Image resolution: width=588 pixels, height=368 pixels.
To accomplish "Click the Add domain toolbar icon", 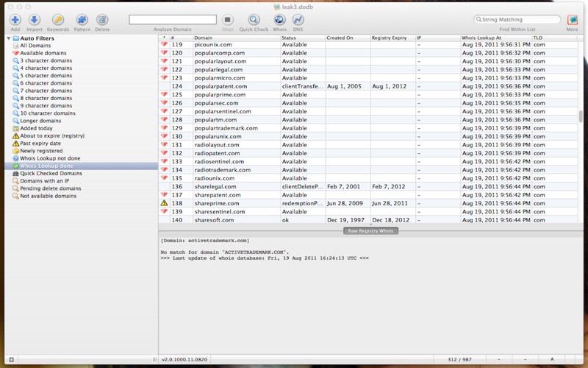I will click(15, 20).
